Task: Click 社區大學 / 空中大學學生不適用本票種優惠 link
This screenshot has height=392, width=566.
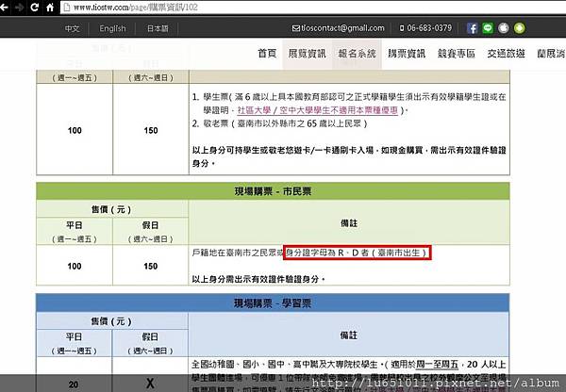Action: (x=317, y=110)
